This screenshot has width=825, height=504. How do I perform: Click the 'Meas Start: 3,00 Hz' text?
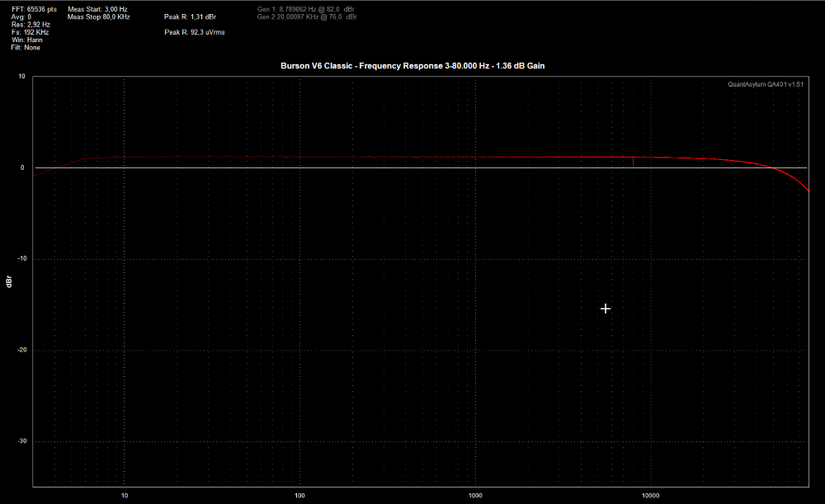click(x=97, y=9)
